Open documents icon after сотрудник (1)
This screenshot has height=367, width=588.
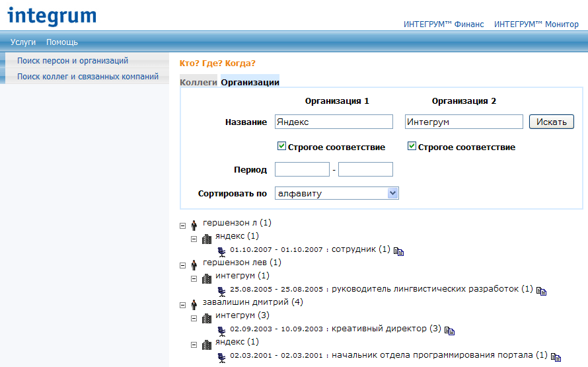398,252
